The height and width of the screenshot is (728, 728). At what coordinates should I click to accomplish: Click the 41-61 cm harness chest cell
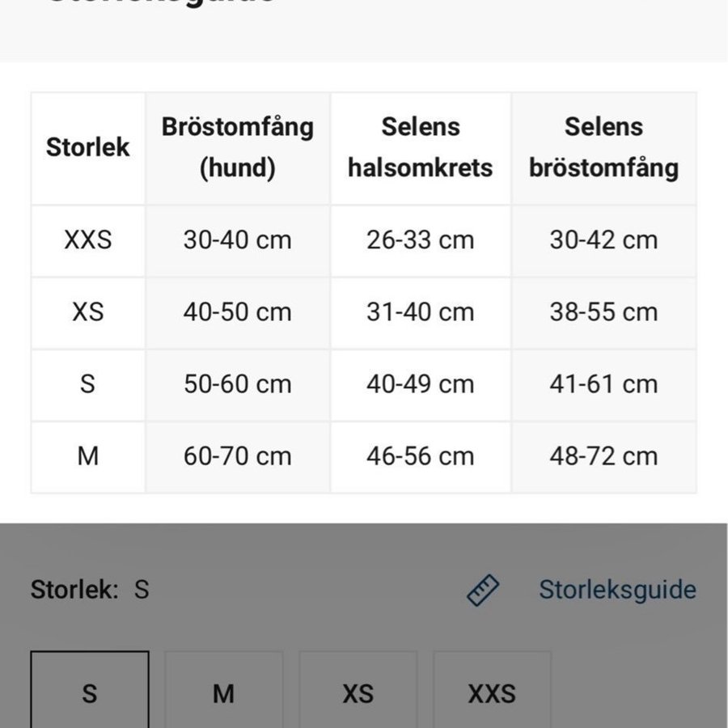click(603, 384)
